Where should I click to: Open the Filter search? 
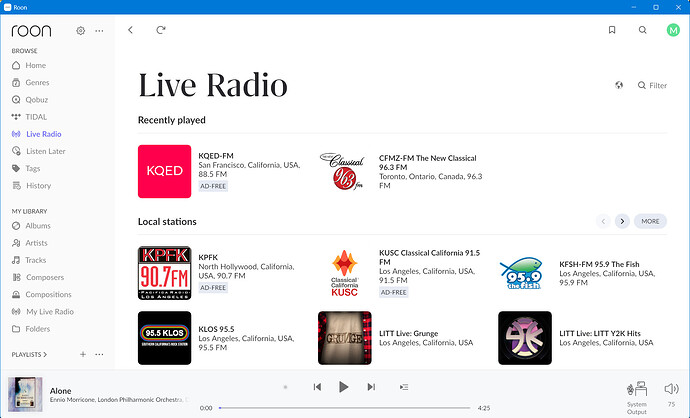pyautogui.click(x=652, y=85)
